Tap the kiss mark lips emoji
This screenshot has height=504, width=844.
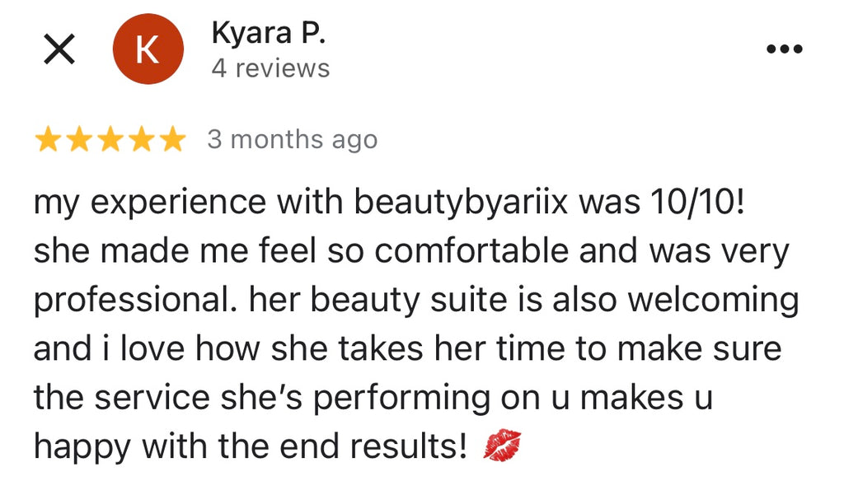(502, 446)
